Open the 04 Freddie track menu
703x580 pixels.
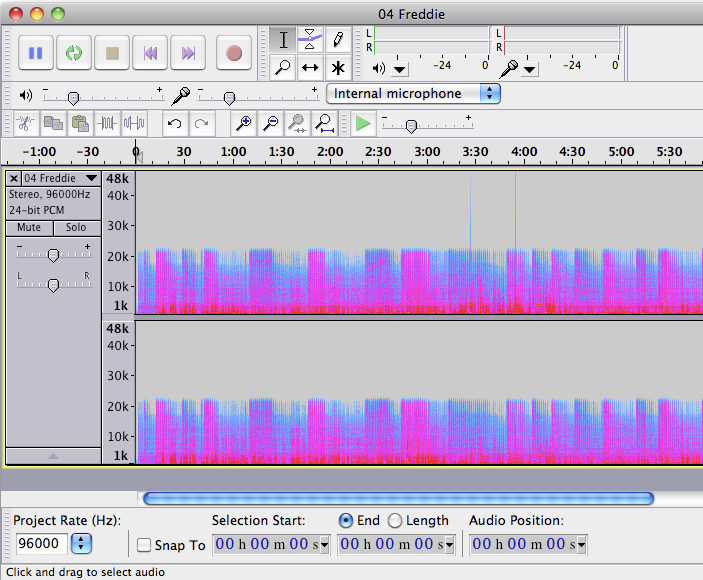60,178
